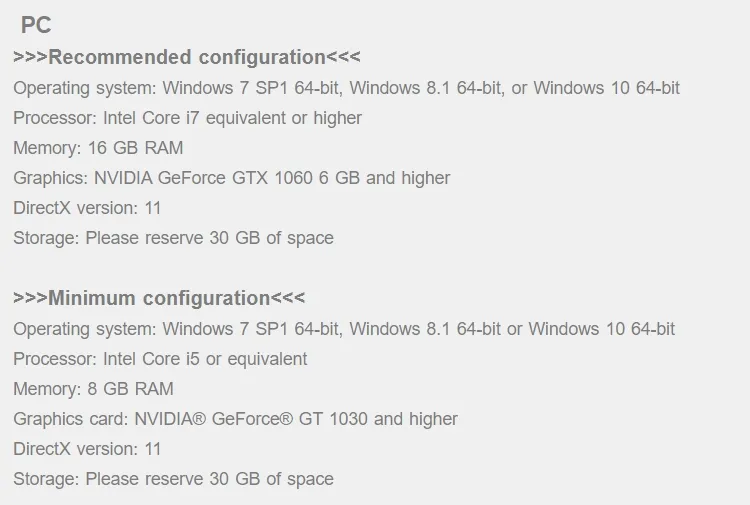Select the Intel Core i5 processor line
Screen dimensions: 750x505
(160, 359)
